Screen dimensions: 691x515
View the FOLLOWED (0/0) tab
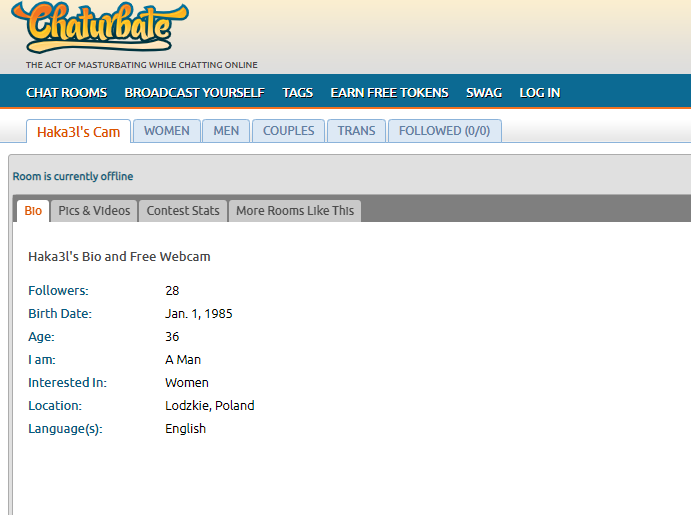[x=445, y=131]
